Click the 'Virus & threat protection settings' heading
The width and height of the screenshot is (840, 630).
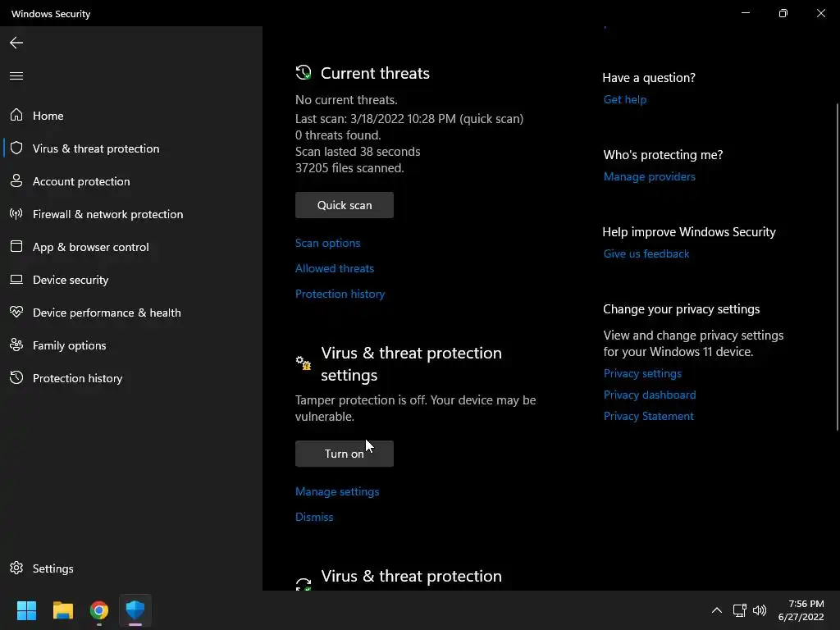tap(412, 363)
